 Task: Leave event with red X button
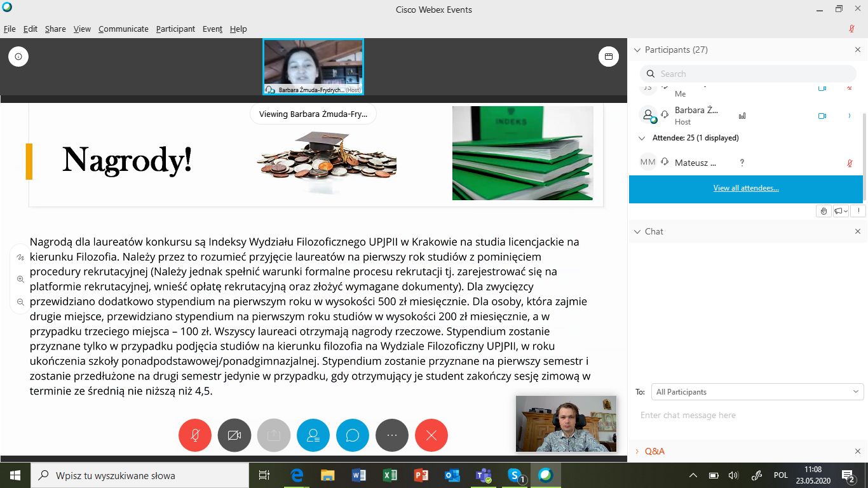click(x=431, y=435)
